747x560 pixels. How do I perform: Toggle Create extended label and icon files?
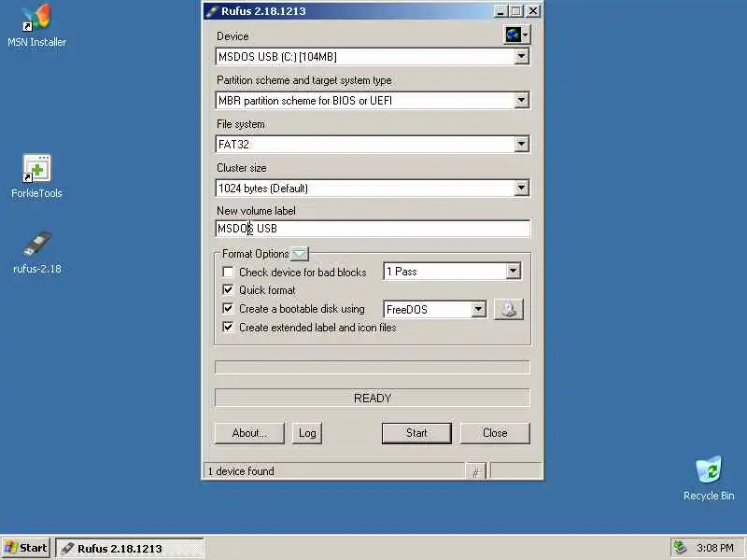click(x=228, y=328)
